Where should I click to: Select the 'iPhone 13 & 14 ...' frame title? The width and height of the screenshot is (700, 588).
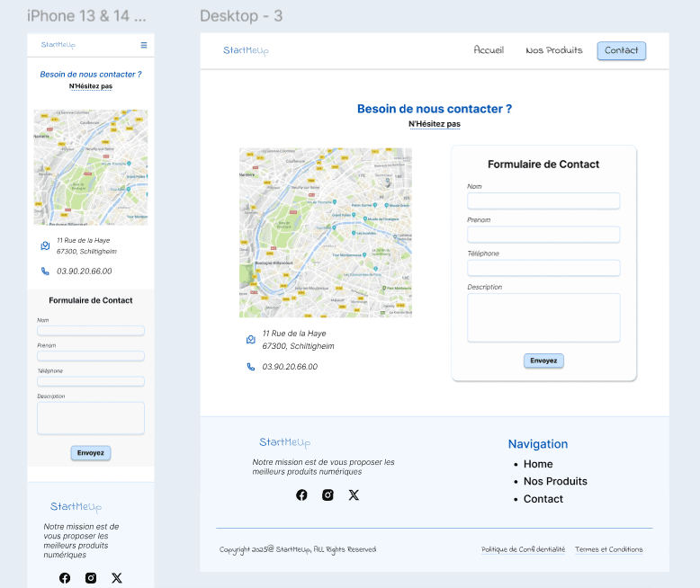click(x=86, y=16)
